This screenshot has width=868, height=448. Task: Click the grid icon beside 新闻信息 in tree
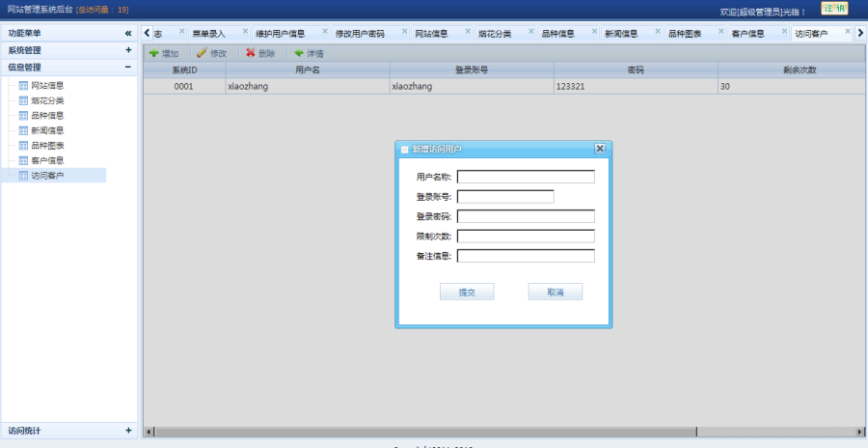tap(23, 131)
